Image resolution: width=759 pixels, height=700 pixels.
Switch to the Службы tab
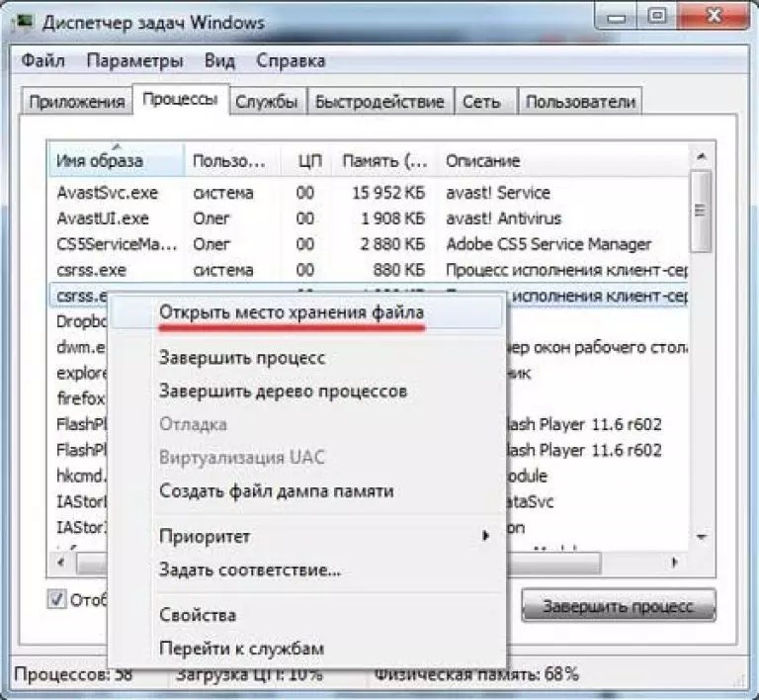pyautogui.click(x=267, y=102)
